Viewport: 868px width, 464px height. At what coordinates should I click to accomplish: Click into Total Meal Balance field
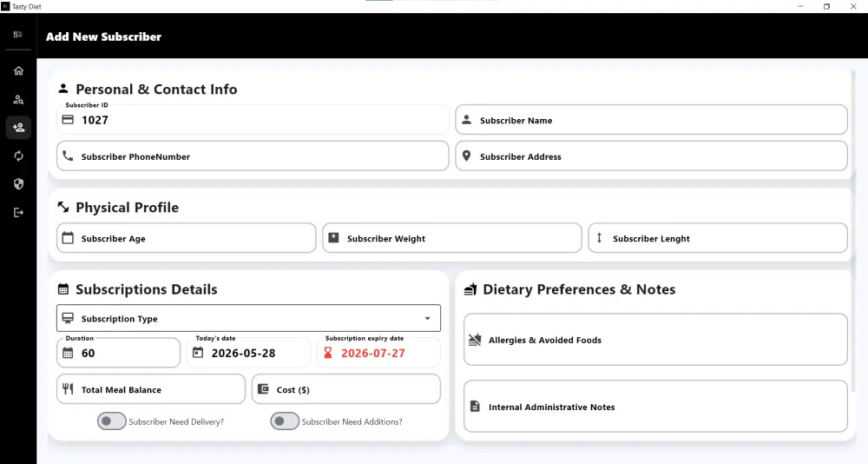click(x=151, y=389)
